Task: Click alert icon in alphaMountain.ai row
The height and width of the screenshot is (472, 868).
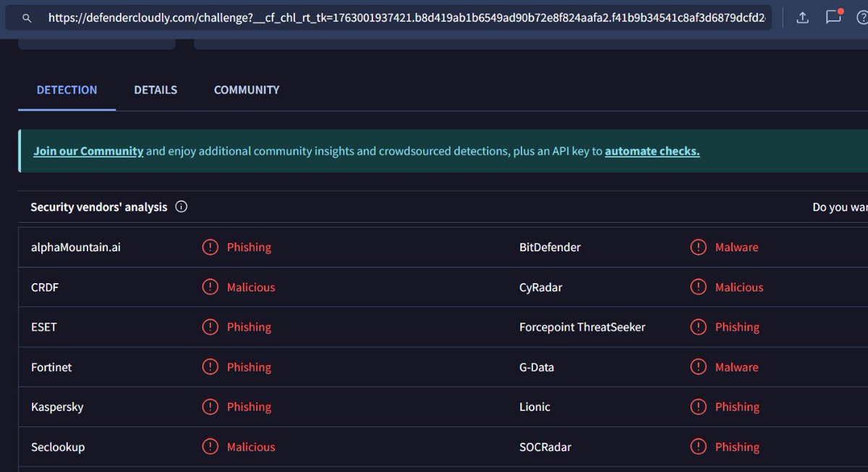Action: point(210,248)
